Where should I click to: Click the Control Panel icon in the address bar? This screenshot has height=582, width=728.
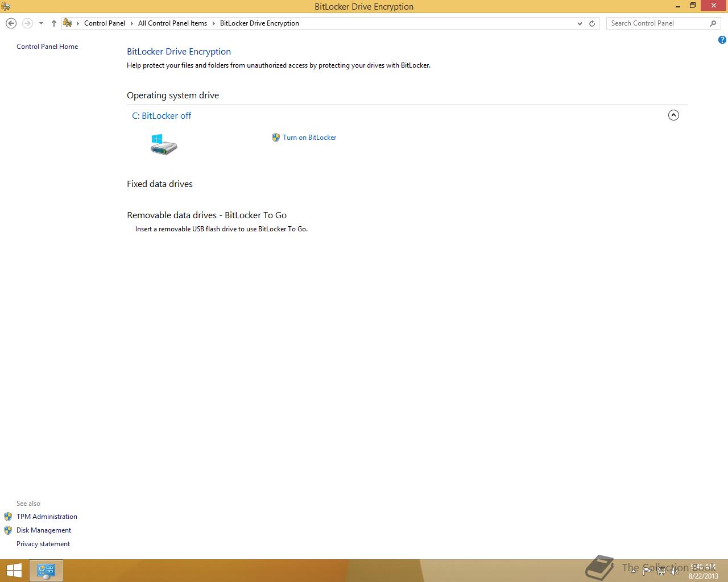tap(68, 23)
